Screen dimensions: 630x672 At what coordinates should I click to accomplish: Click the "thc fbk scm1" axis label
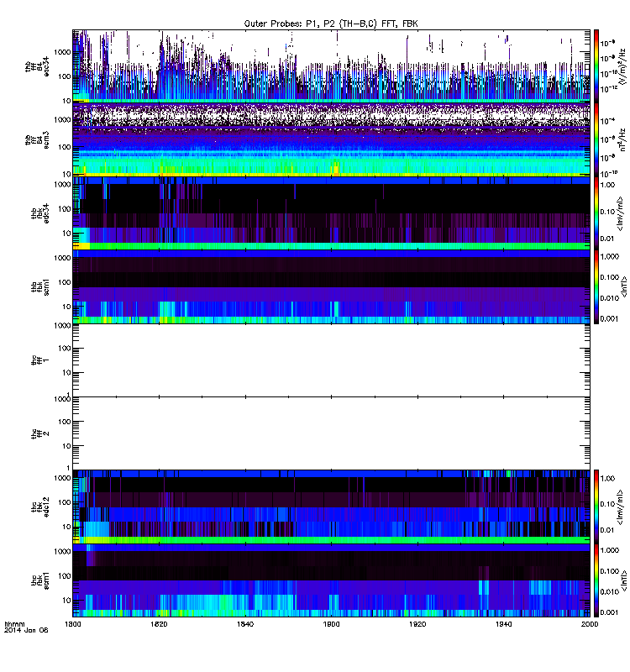click(39, 580)
